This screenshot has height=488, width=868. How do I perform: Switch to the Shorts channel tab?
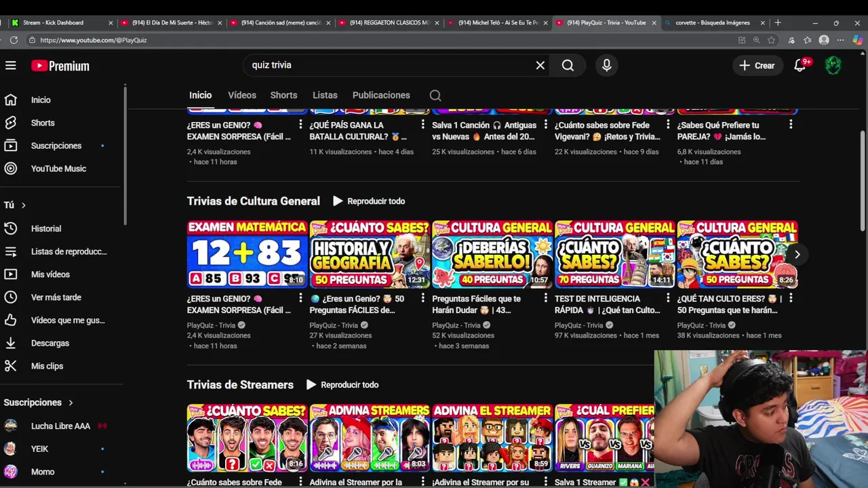pyautogui.click(x=283, y=96)
